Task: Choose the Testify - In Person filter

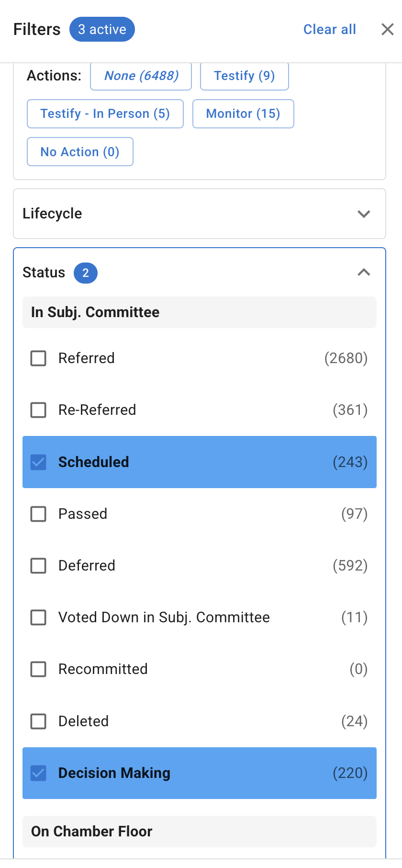Action: (x=105, y=114)
